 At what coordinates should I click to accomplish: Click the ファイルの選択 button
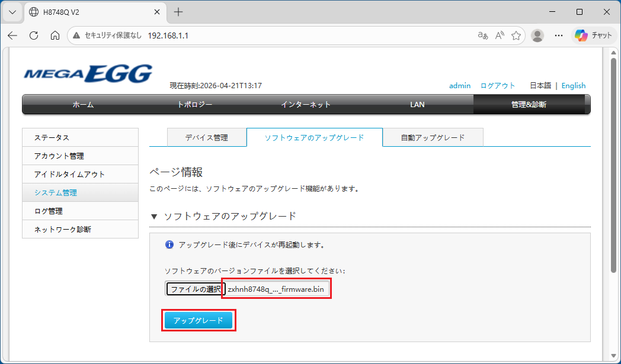196,289
